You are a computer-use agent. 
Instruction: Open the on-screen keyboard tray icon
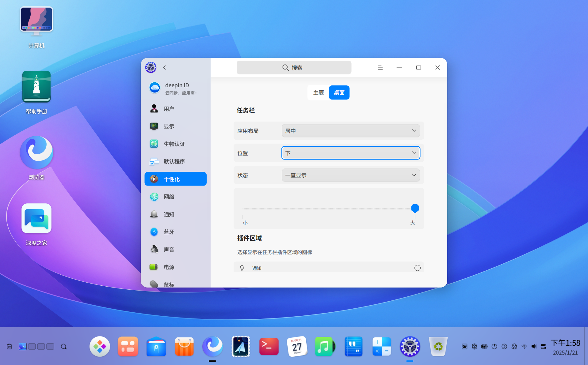click(464, 346)
